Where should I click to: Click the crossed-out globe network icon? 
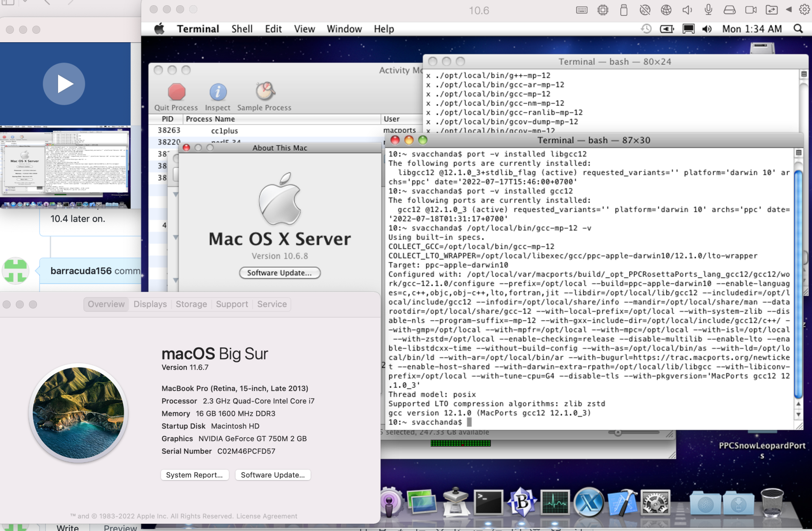(x=645, y=10)
